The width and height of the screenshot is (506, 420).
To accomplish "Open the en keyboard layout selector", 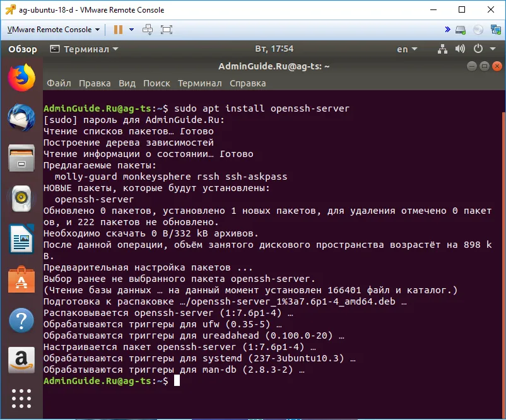I will [407, 49].
